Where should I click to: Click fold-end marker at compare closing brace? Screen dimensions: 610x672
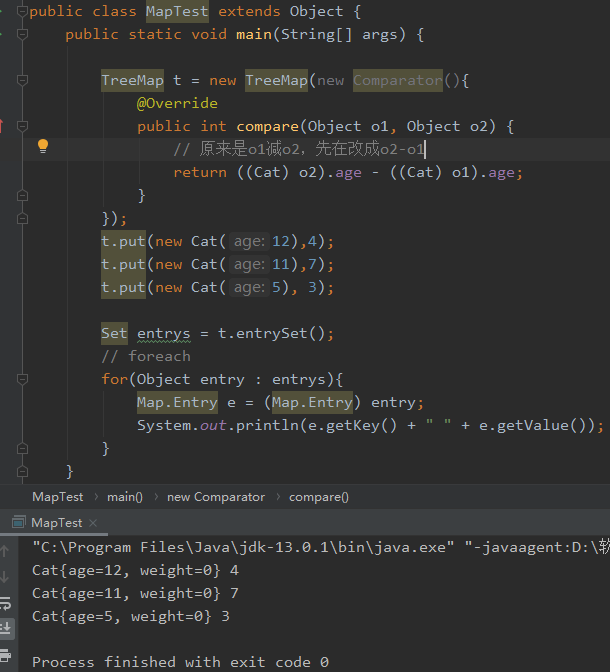[22, 195]
